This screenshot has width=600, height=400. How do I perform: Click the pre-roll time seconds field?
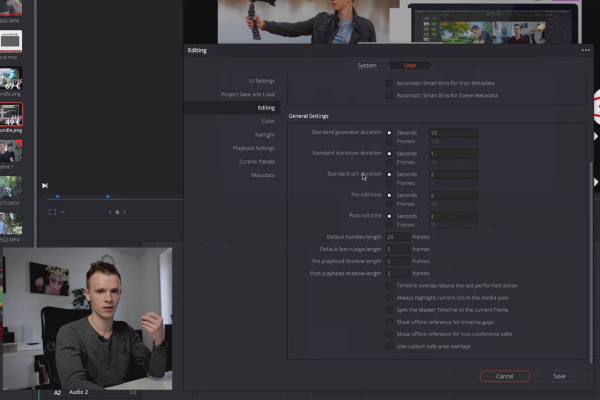coord(453,195)
